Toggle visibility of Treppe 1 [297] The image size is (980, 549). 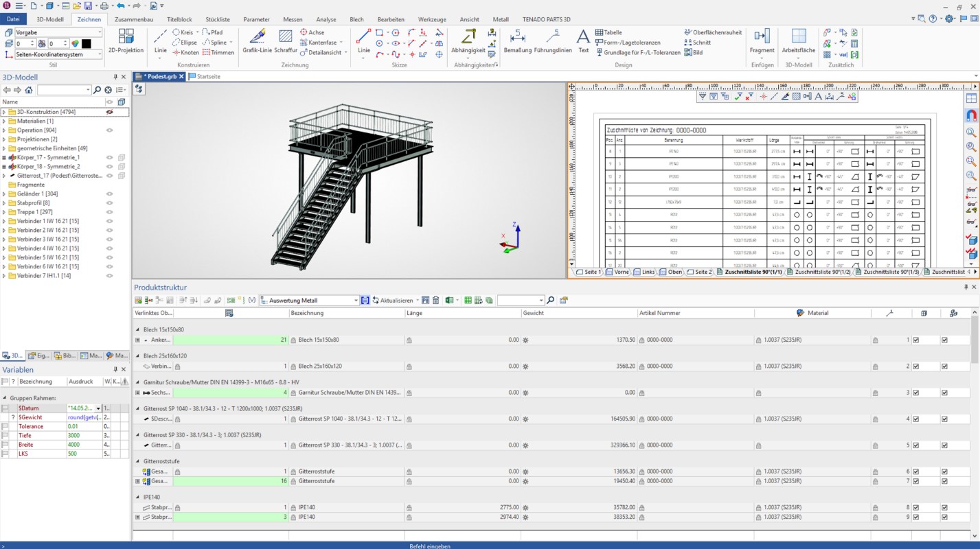pyautogui.click(x=109, y=212)
